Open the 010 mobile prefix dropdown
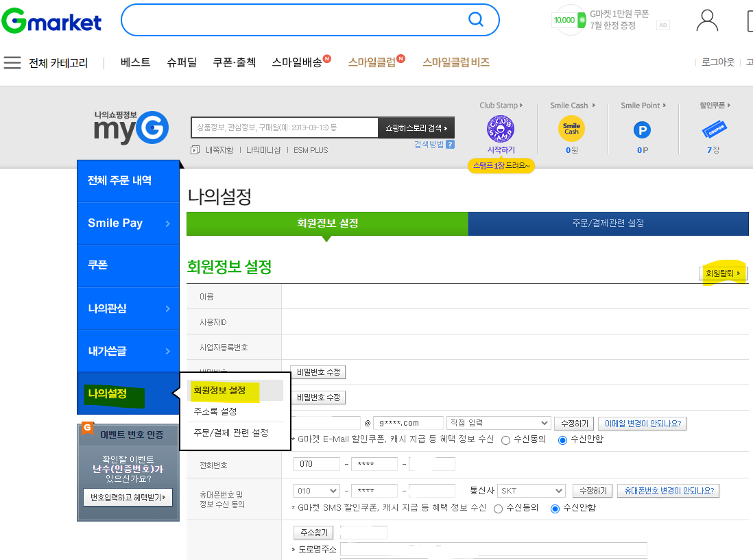 [316, 491]
